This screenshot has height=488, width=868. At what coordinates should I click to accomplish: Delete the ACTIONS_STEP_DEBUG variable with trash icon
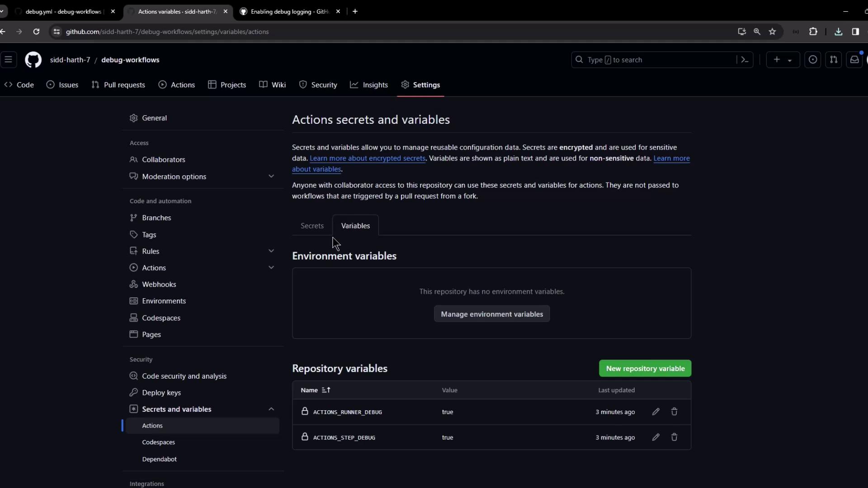coord(674,437)
